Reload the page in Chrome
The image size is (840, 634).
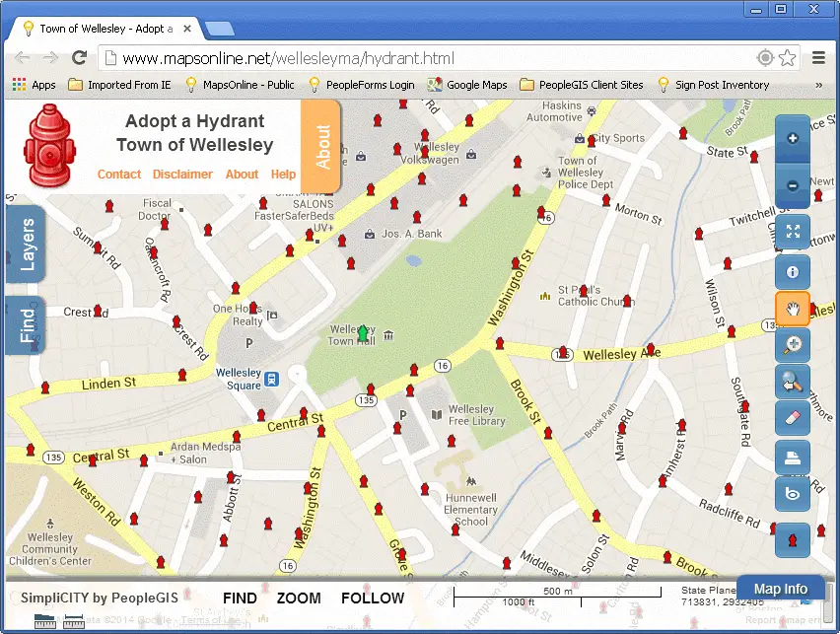click(79, 58)
